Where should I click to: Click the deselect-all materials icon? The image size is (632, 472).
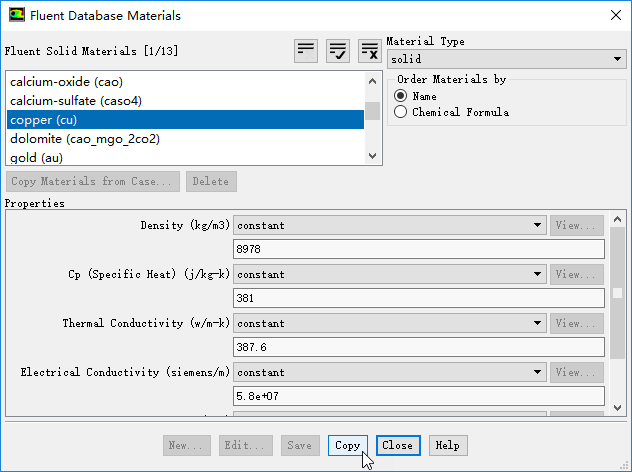[370, 51]
